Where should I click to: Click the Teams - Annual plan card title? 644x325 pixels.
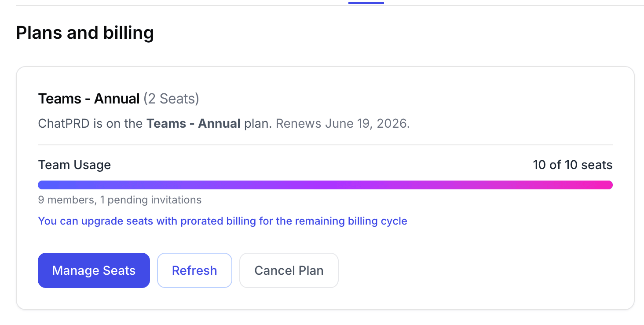coord(89,99)
